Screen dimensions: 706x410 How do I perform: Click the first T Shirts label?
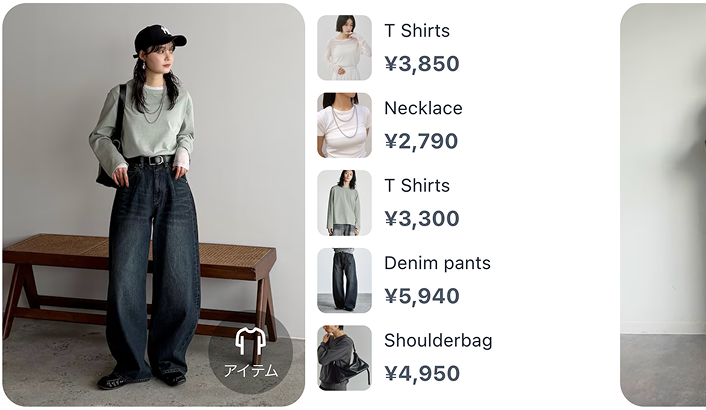coord(417,31)
